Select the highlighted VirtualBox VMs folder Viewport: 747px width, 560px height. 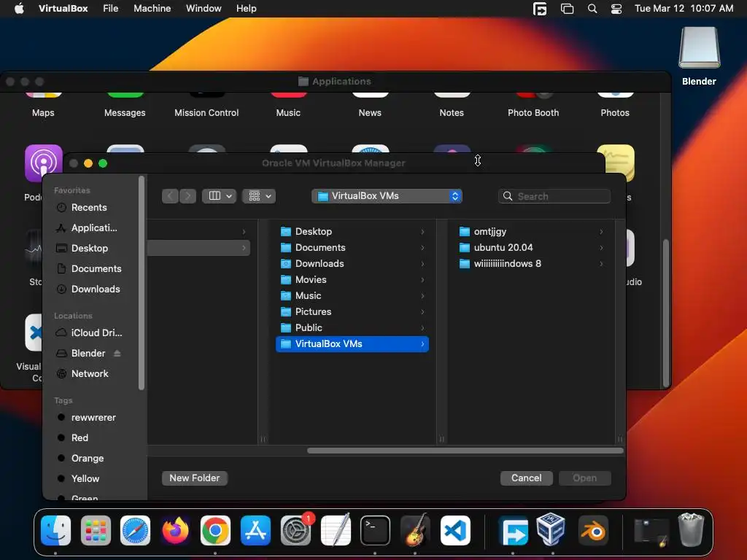[x=352, y=344]
